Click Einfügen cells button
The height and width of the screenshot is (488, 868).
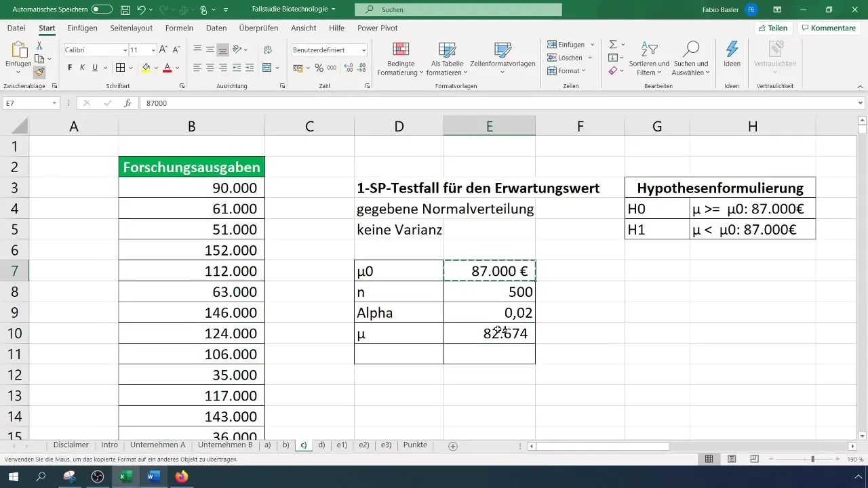click(x=570, y=45)
